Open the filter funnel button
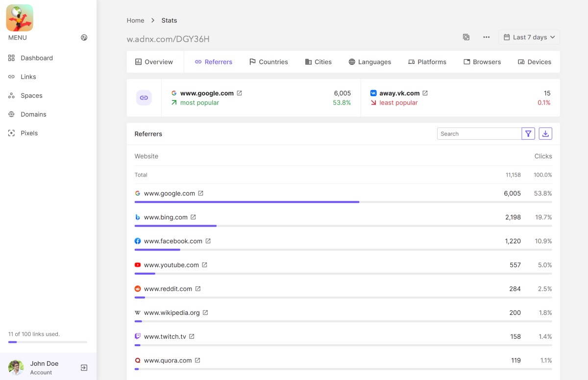 coord(528,134)
